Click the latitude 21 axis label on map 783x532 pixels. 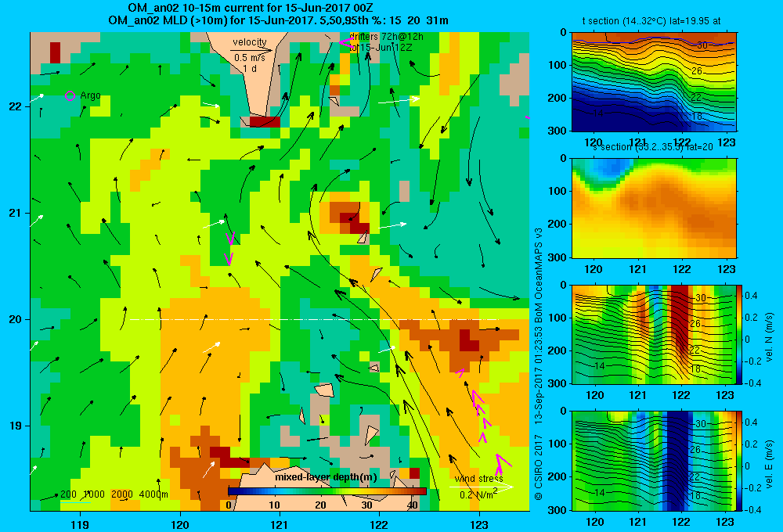click(16, 213)
